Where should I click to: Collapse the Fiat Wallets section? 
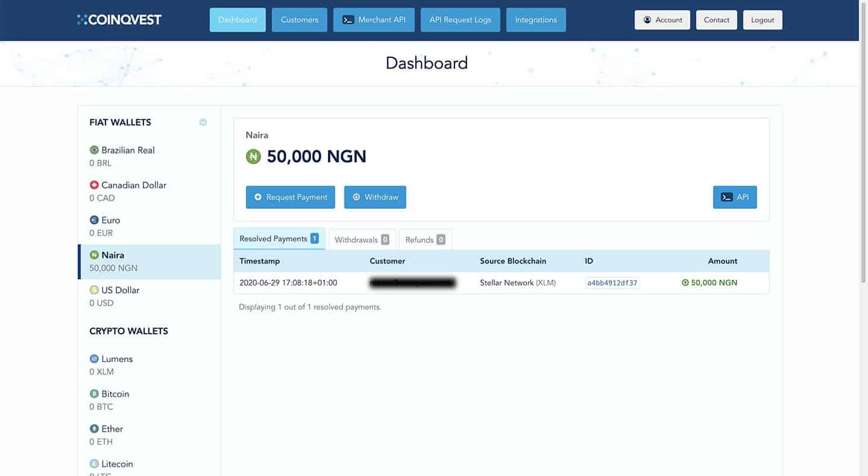(x=203, y=122)
